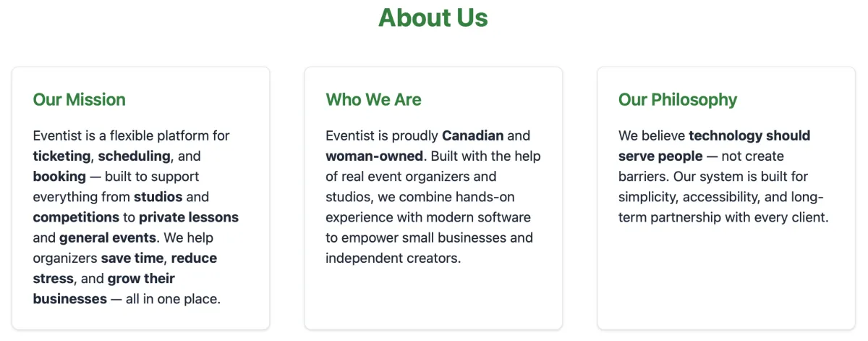868x341 pixels.
Task: Click the text all in one place
Action: click(x=173, y=298)
